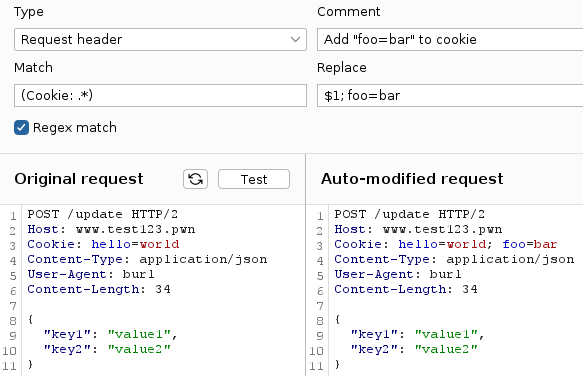Click the Original request heading
Image resolution: width=583 pixels, height=376 pixels.
(x=79, y=179)
